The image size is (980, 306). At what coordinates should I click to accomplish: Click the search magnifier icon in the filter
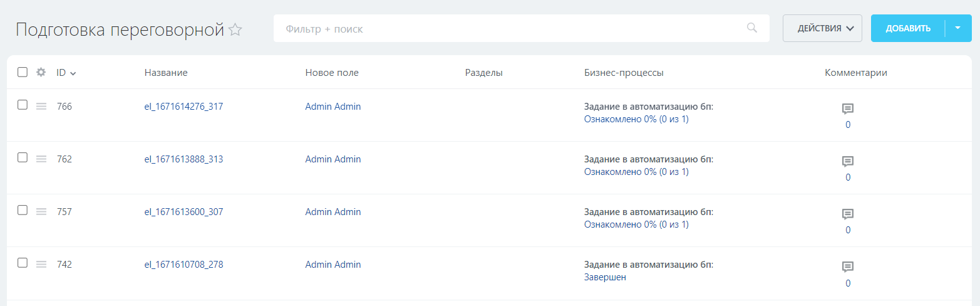(x=752, y=28)
